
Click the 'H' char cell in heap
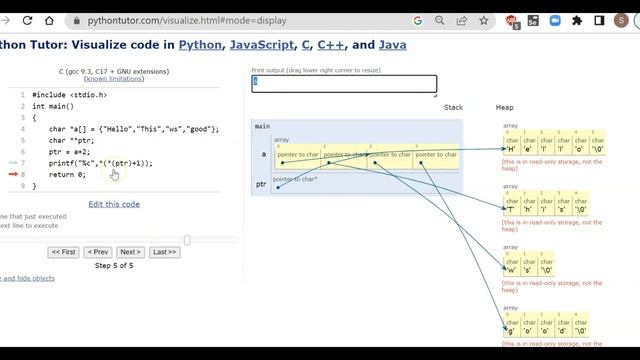click(512, 144)
